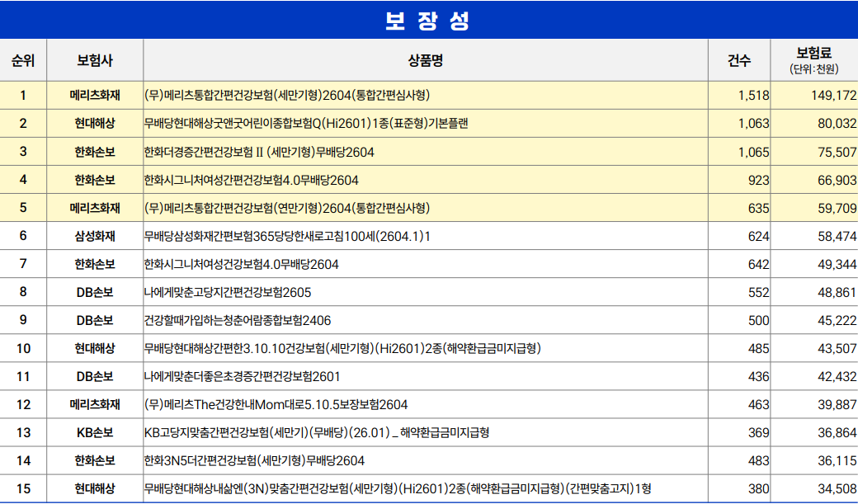Select the 순위 column header
The image size is (858, 504).
tap(23, 60)
